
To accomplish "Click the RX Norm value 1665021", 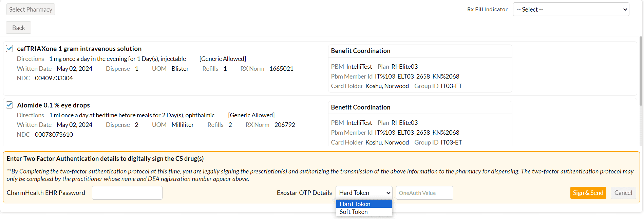I will [x=281, y=69].
